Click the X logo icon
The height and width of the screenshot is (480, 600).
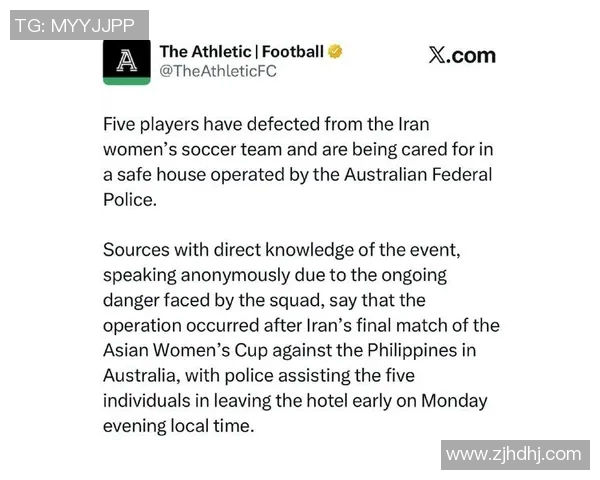[x=437, y=56]
